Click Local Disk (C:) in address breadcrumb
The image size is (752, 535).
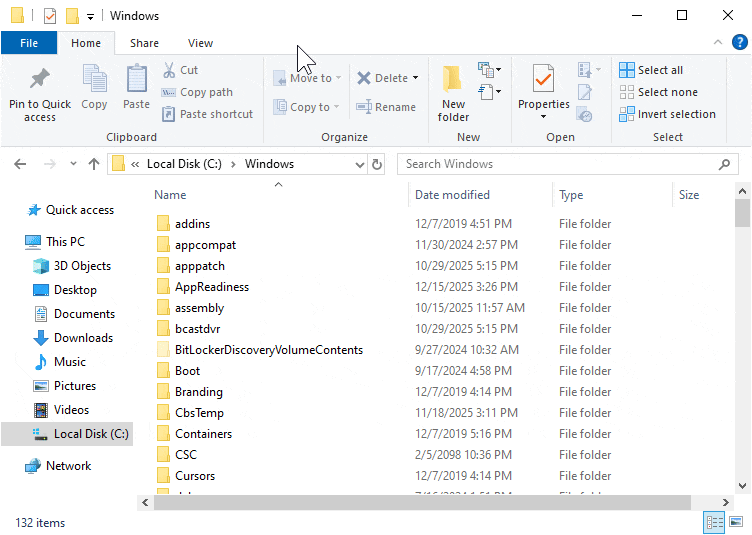click(x=184, y=164)
